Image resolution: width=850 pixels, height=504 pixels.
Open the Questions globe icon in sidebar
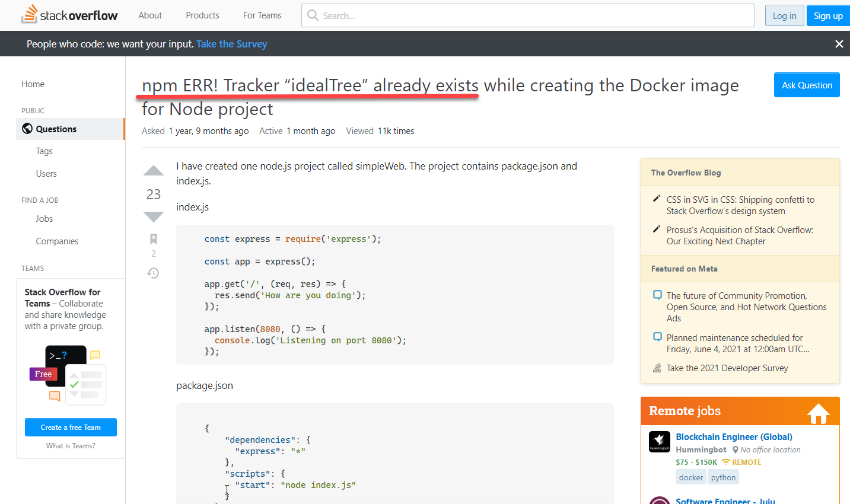point(27,129)
